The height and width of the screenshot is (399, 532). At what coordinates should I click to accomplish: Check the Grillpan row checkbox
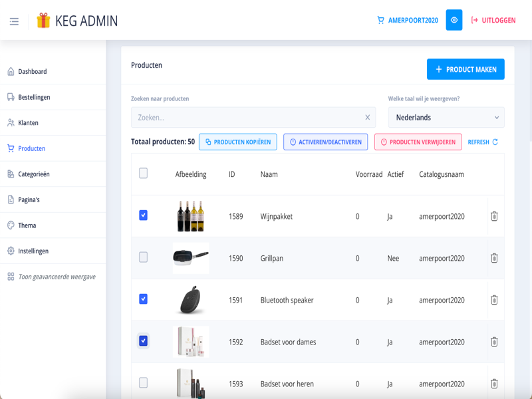[x=143, y=257]
